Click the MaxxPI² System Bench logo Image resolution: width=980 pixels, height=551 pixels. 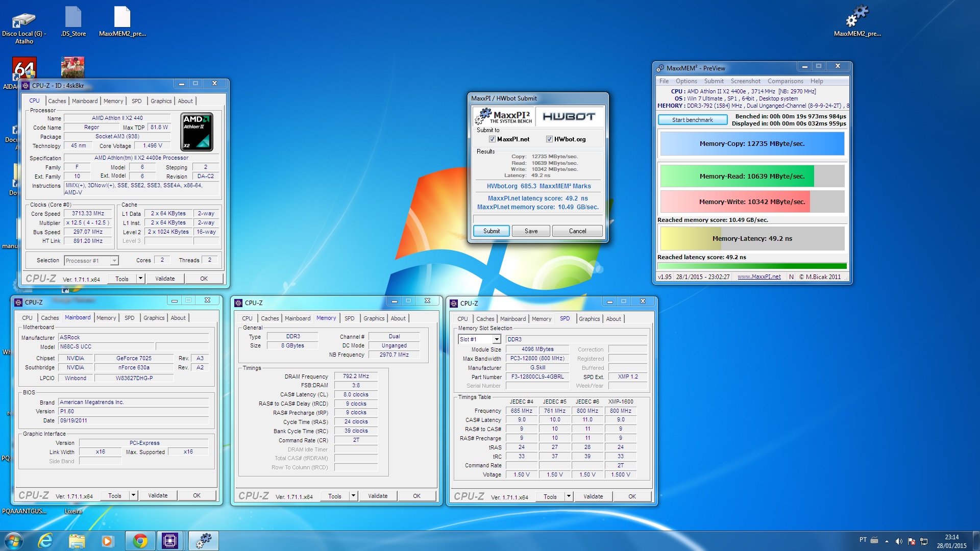[x=503, y=117]
